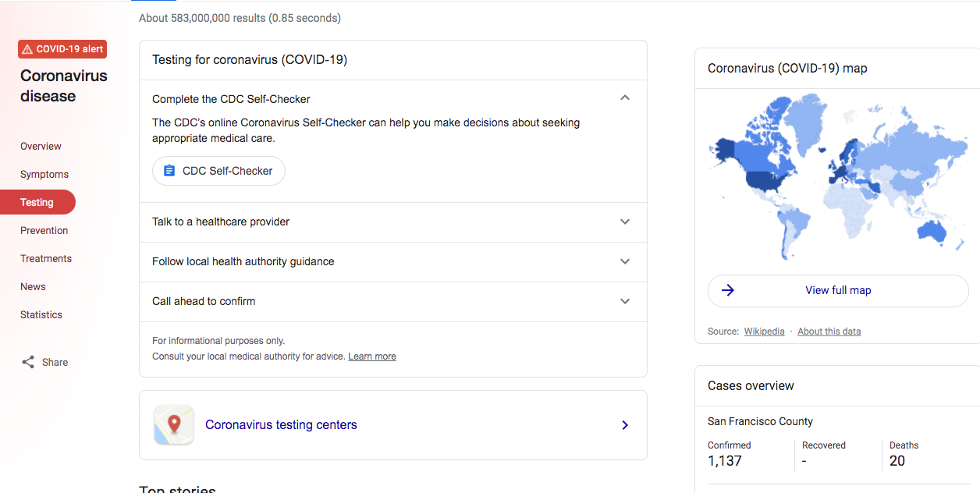Screen dimensions: 980x493
Task: Click the COVID-19 alert badge text
Action: pos(69,49)
